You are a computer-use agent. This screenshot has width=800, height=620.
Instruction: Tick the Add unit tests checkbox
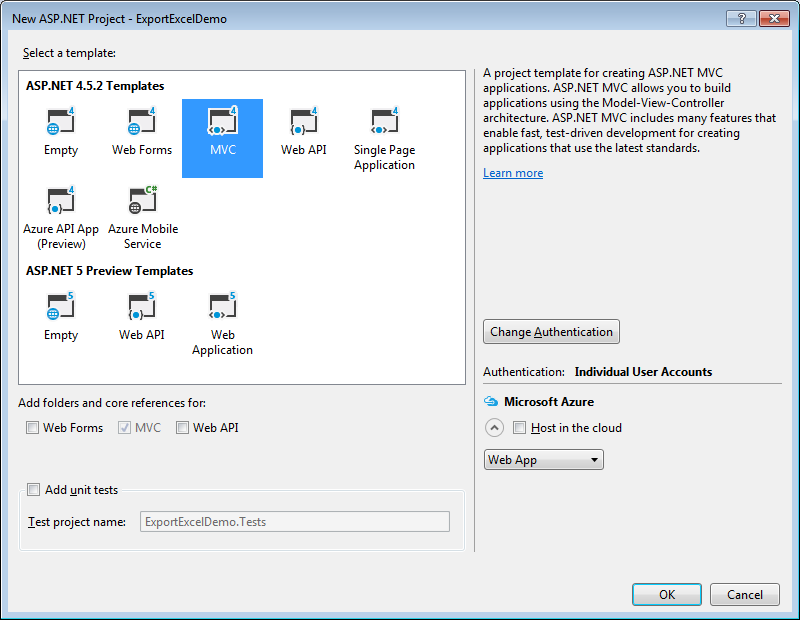point(33,490)
